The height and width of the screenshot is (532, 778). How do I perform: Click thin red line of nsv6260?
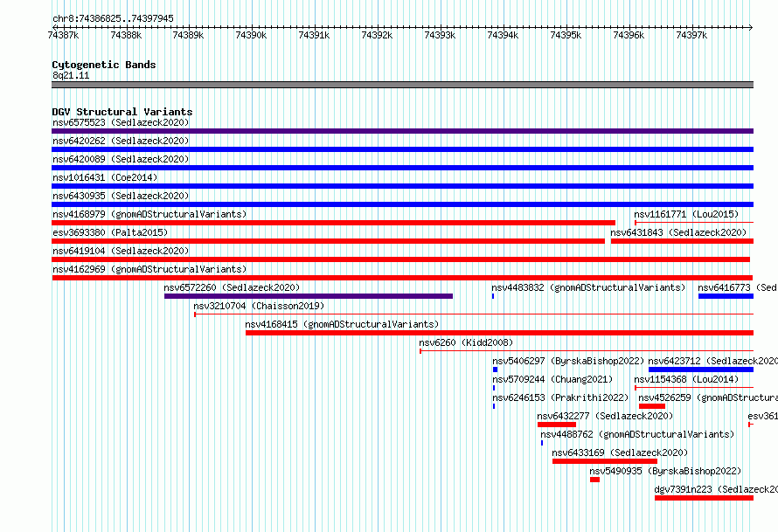[587, 351]
